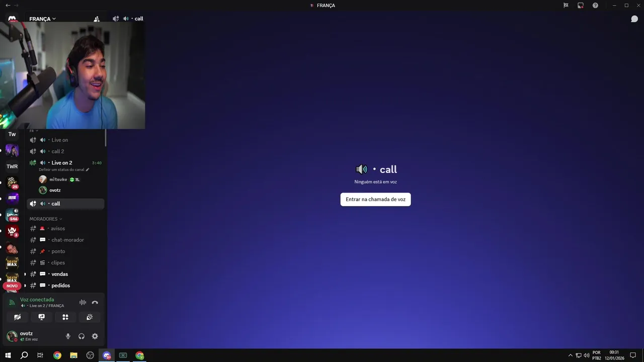644x362 pixels.
Task: Collapse the FR channel category
Action: 34,131
